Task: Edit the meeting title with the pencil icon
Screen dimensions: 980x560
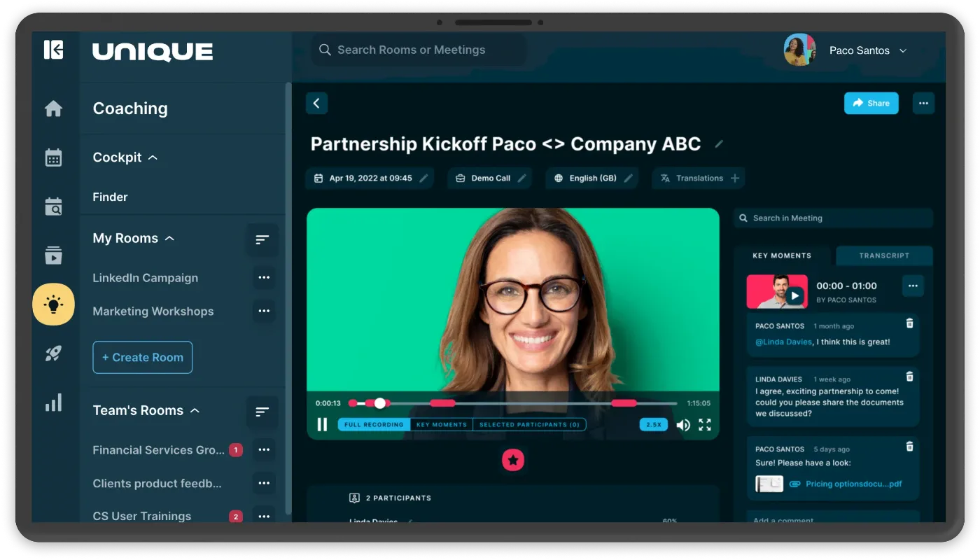Action: 719,144
